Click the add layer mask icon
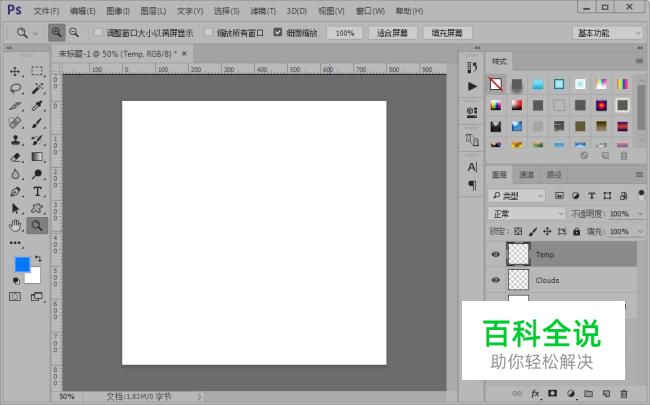Viewport: 650px width, 405px height. click(x=552, y=393)
